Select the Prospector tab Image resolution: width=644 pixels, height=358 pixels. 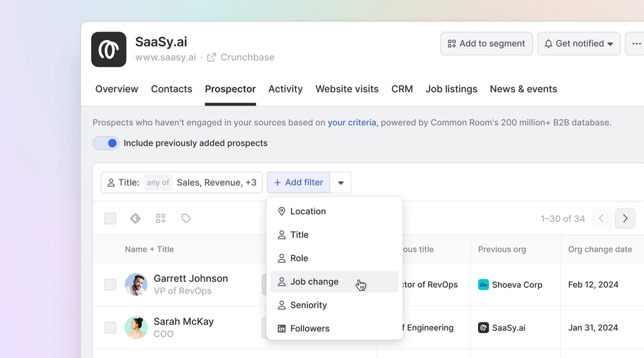point(230,89)
